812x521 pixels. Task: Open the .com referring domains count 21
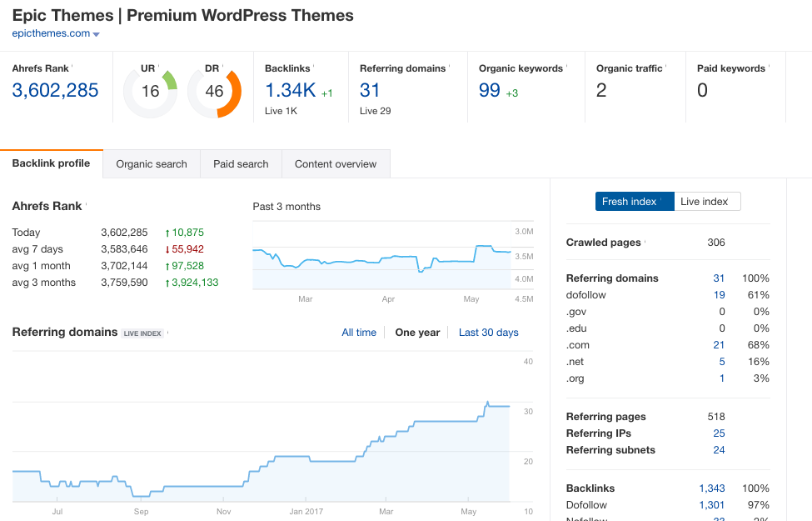(719, 345)
